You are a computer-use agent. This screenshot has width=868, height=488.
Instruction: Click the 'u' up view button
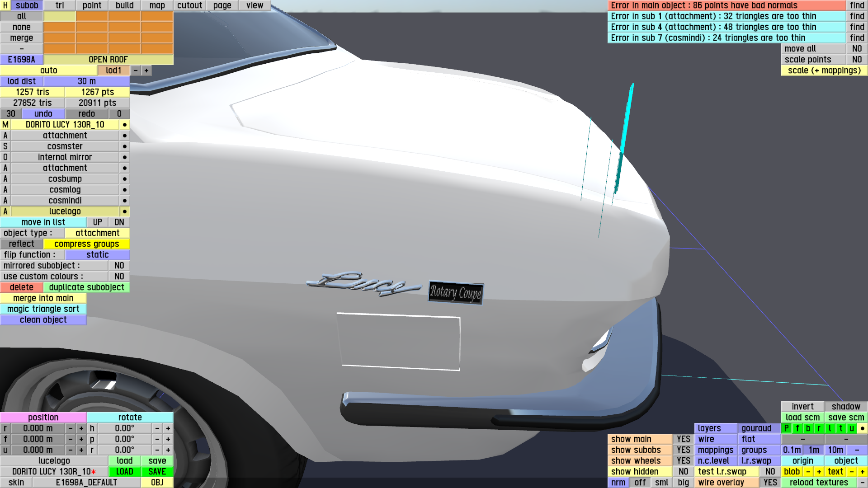pos(851,428)
